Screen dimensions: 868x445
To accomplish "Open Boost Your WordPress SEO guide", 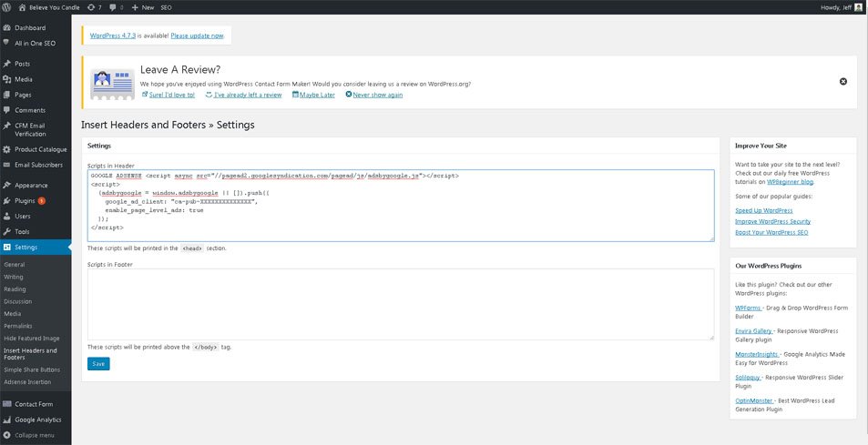I will [x=771, y=233].
